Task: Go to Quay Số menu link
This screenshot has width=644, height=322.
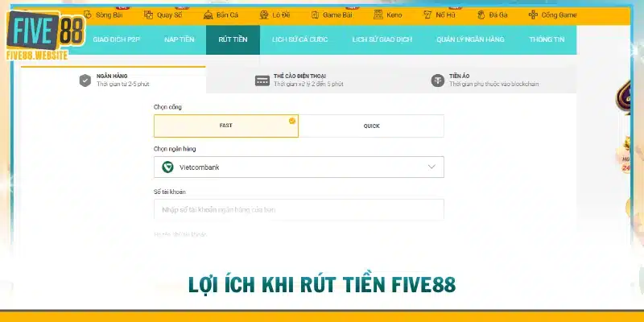Action: [170, 15]
